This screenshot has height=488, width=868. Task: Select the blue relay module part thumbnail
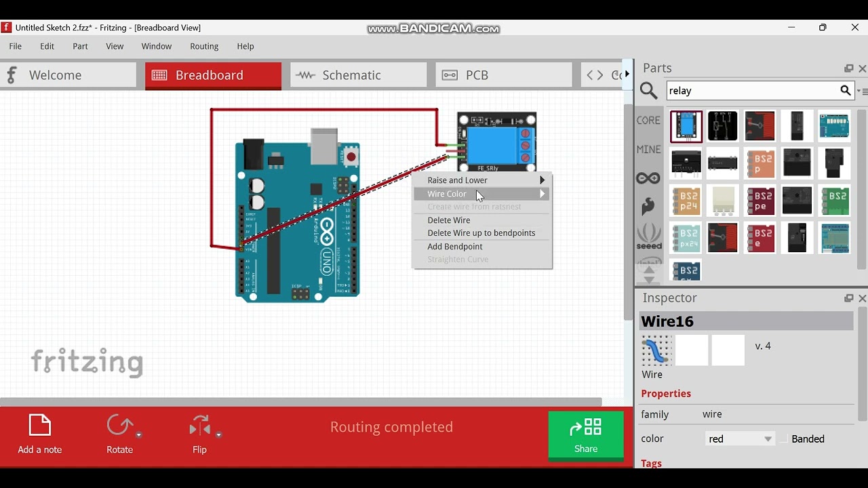tap(686, 127)
